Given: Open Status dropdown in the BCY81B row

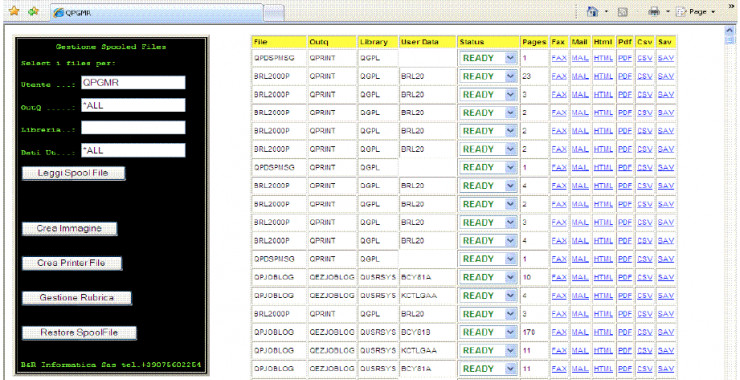Looking at the screenshot, I should 488,332.
